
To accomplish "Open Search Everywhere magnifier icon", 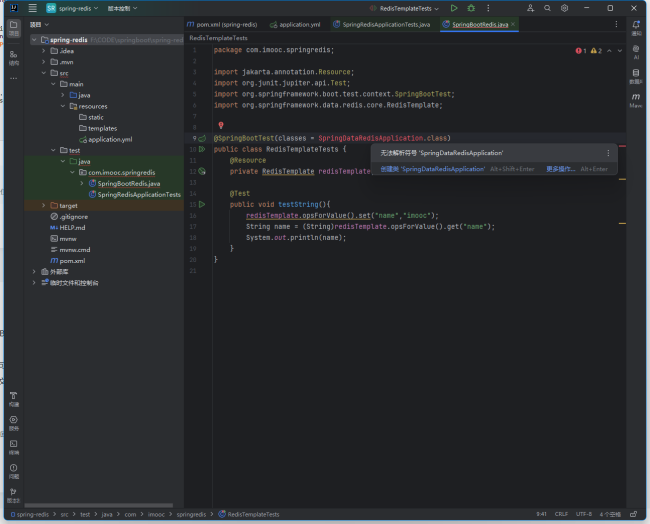I will click(x=547, y=8).
